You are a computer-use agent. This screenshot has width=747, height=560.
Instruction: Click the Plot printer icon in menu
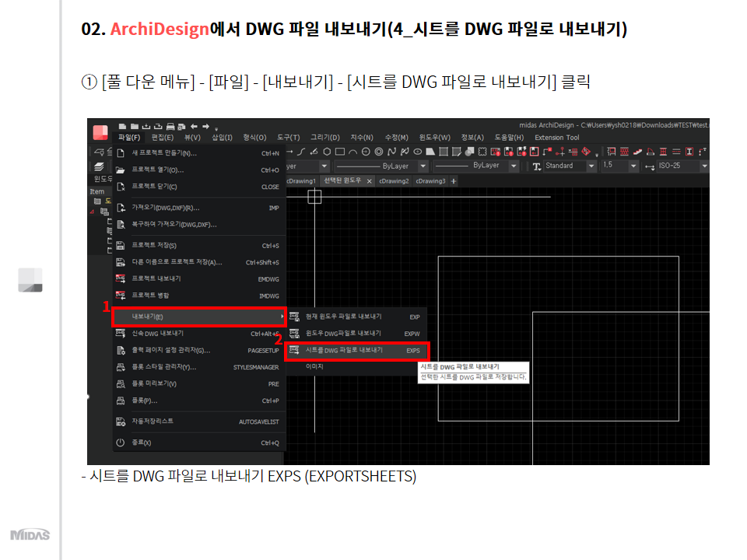[121, 401]
